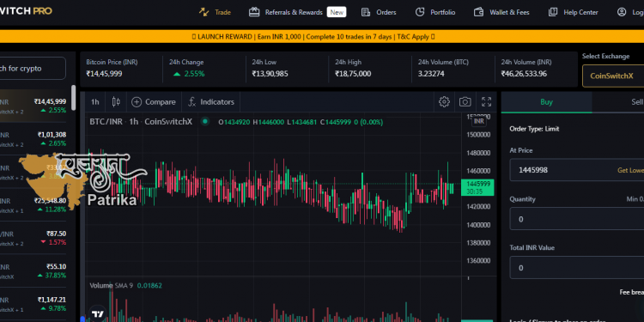Click Get Lowest price link
This screenshot has height=322, width=644.
631,170
